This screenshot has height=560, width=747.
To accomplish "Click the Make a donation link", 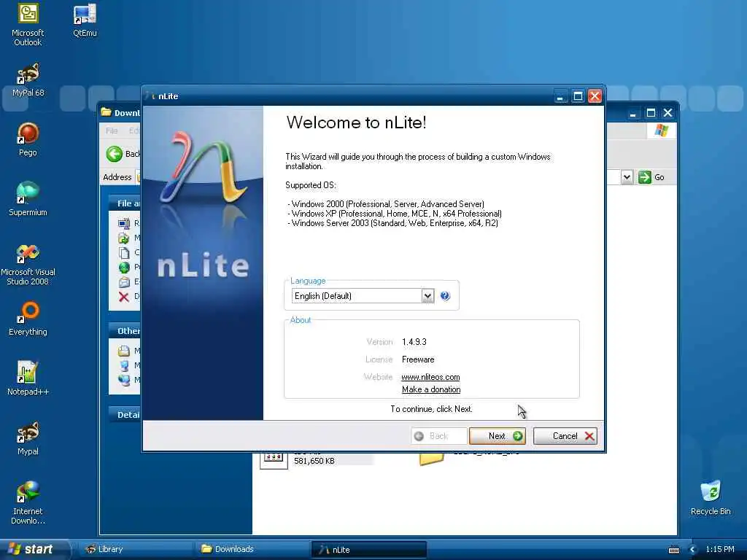I will pos(431,389).
